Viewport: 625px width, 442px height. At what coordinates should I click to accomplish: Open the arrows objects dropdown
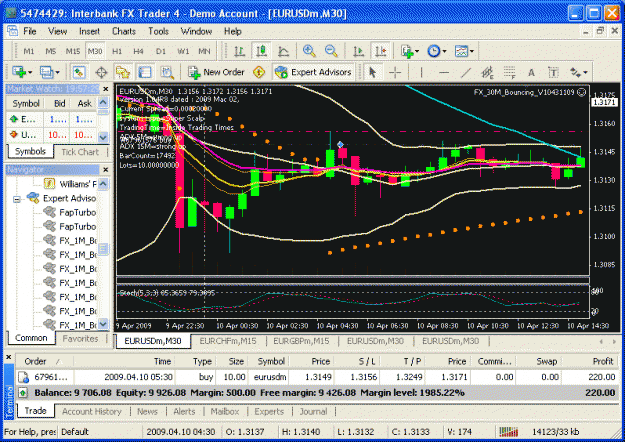click(578, 72)
